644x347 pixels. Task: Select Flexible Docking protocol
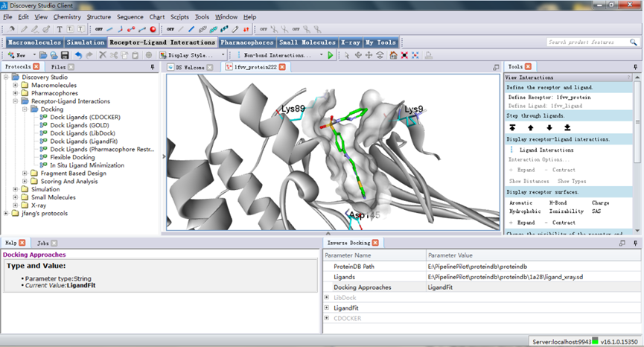(72, 157)
